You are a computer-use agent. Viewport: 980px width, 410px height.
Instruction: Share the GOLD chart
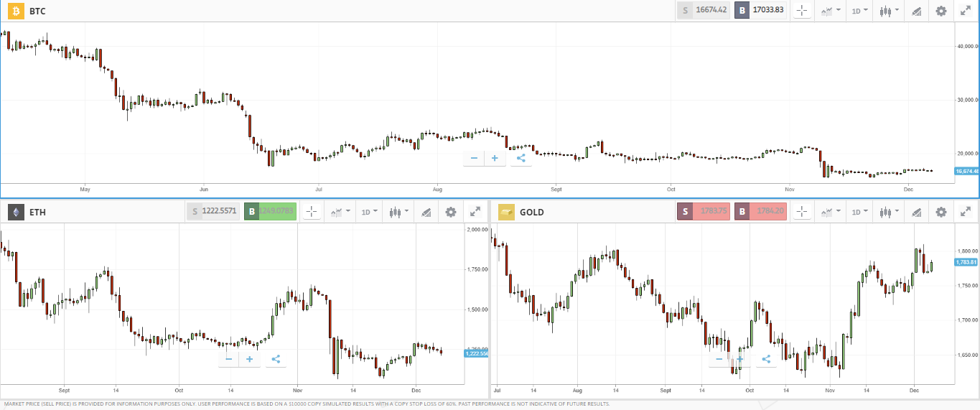click(766, 359)
